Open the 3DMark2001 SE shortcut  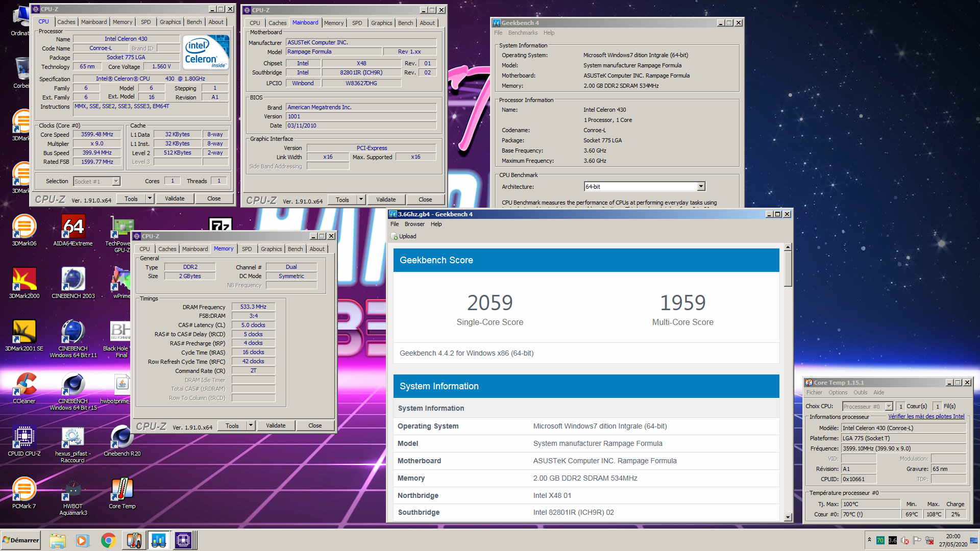pos(24,336)
